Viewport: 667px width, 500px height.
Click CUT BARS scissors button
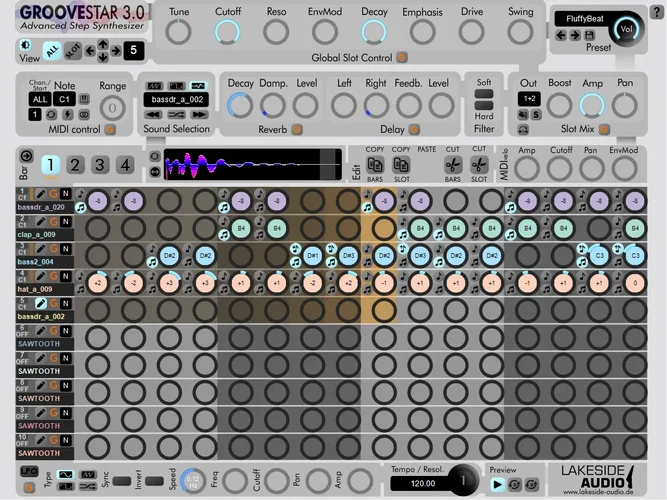click(x=453, y=165)
